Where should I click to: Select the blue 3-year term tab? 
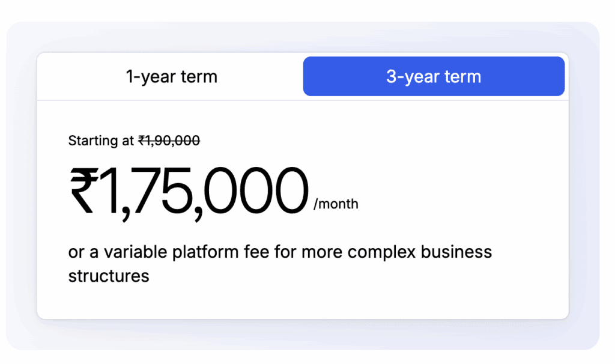point(434,77)
